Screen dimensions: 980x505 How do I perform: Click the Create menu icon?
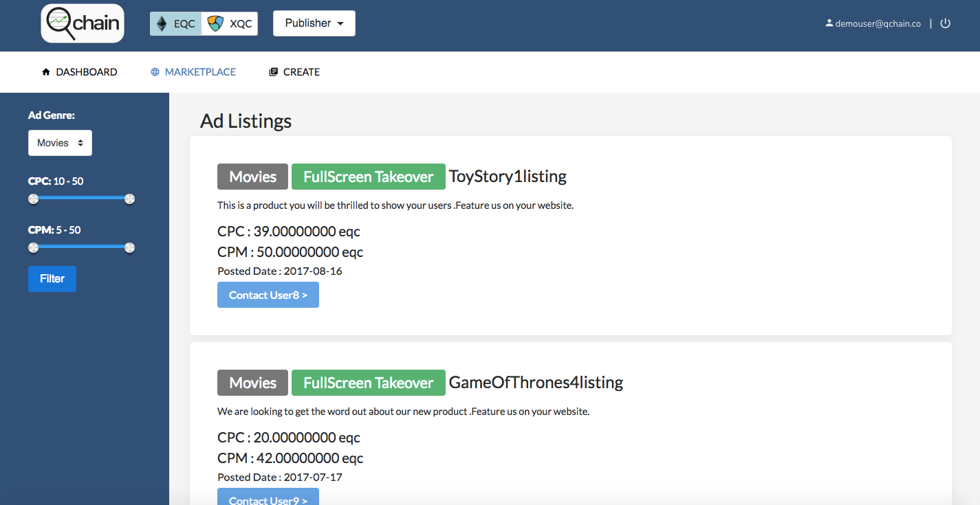[x=273, y=71]
